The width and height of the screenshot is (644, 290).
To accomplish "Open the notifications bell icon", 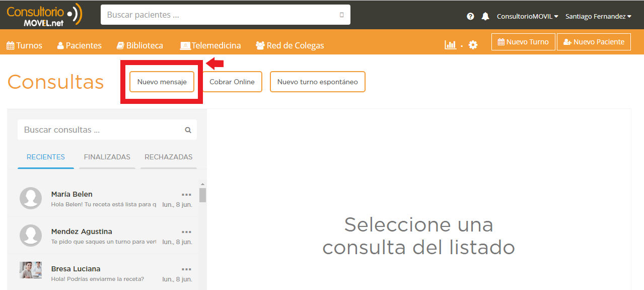I will click(485, 16).
